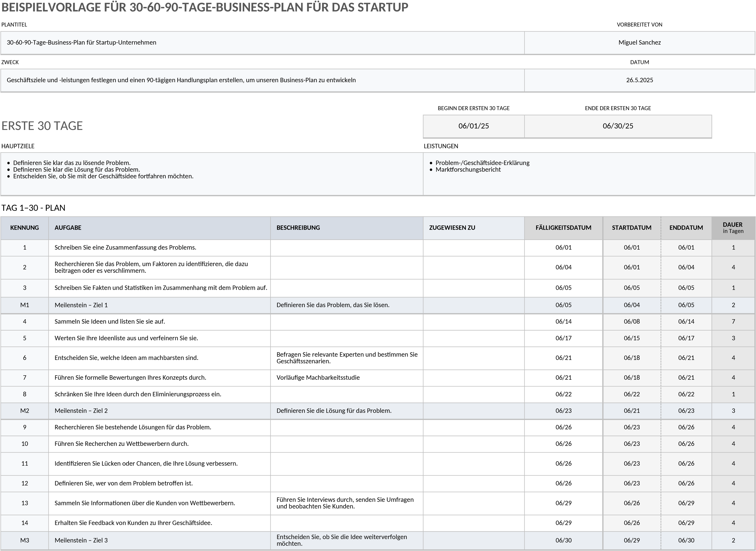Click the start date 06/01/25 cell
This screenshot has height=551, width=756.
[474, 126]
